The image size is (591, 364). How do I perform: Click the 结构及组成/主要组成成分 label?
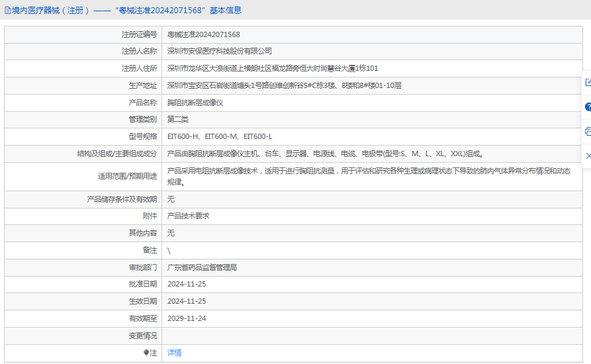tap(117, 154)
